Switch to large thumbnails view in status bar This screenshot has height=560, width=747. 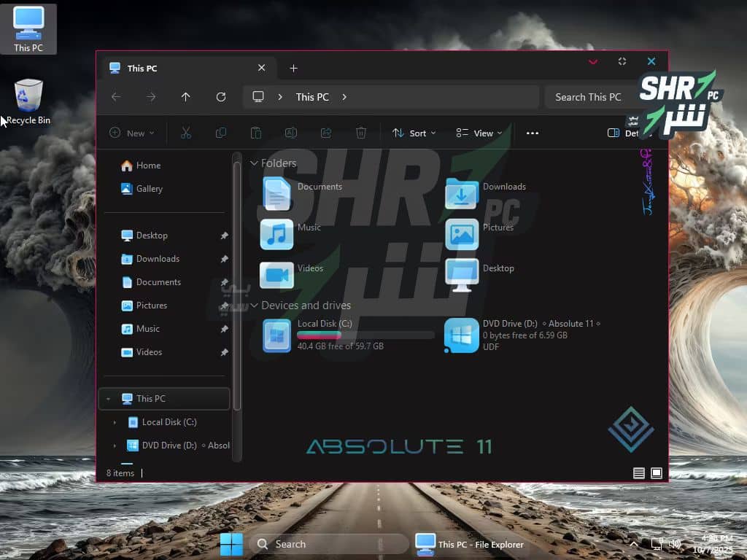click(657, 473)
